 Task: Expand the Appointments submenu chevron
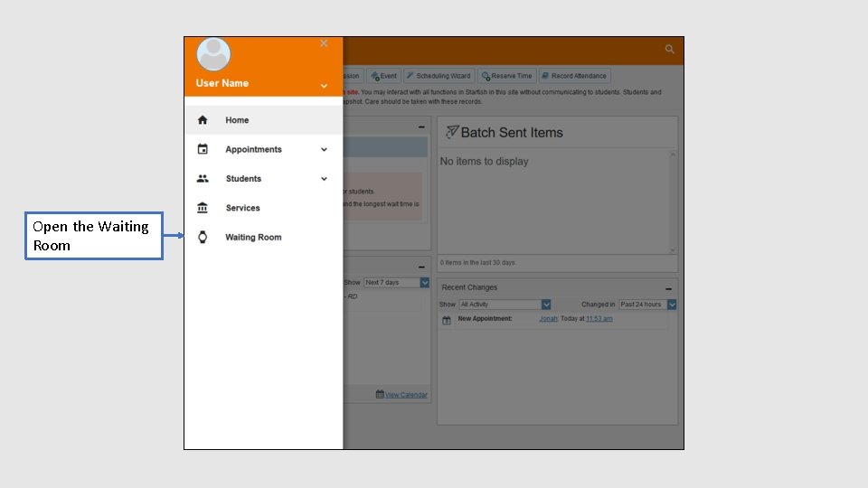pyautogui.click(x=324, y=149)
